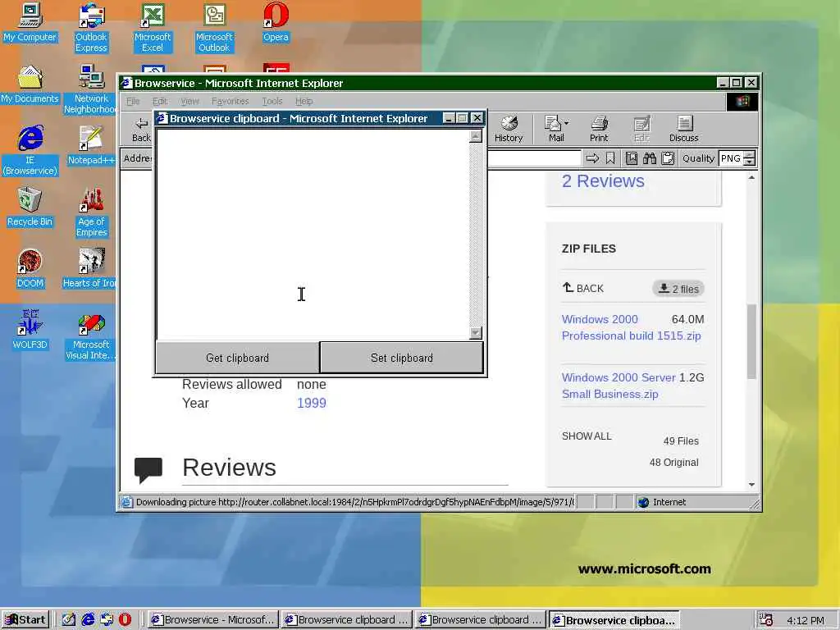Open Windows 2000 Server Small Business.zip link

coord(619,386)
